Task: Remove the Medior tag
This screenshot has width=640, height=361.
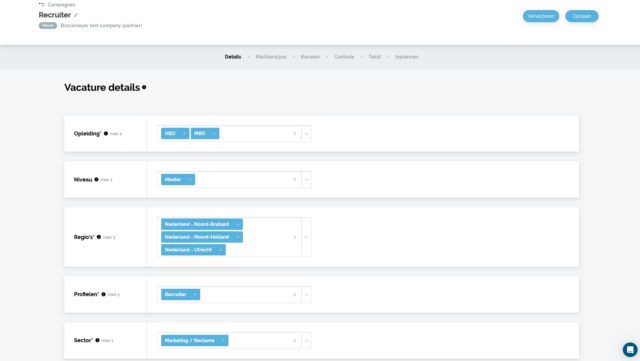Action: 190,180
